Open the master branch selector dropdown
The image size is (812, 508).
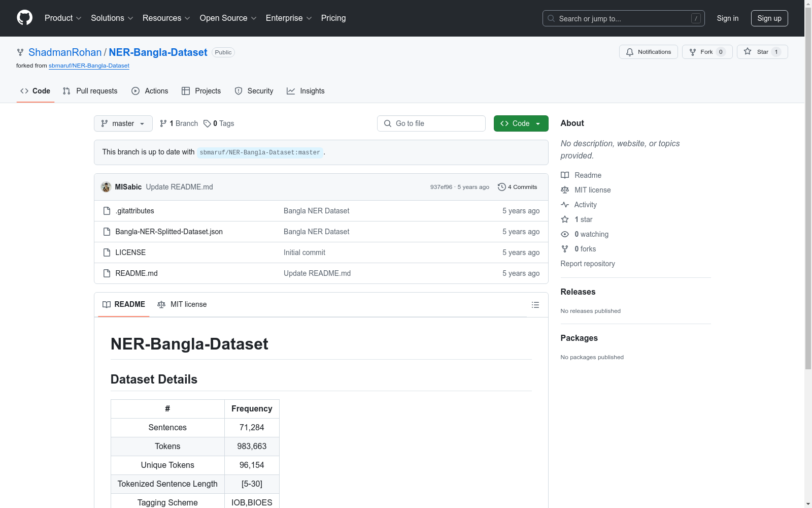pyautogui.click(x=123, y=123)
